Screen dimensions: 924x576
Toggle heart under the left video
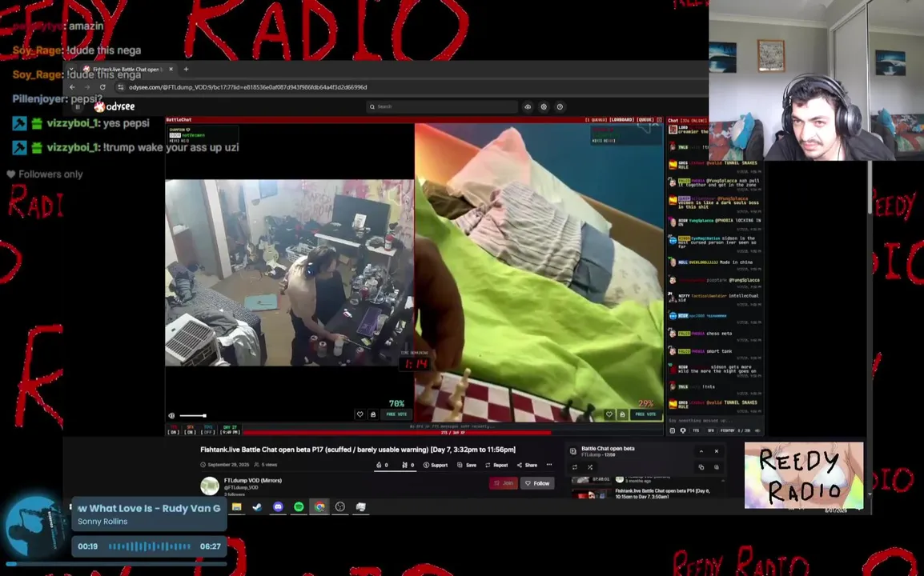(x=360, y=414)
